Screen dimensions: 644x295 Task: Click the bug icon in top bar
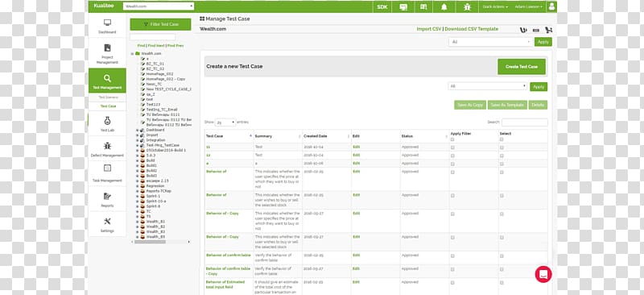pos(467,6)
